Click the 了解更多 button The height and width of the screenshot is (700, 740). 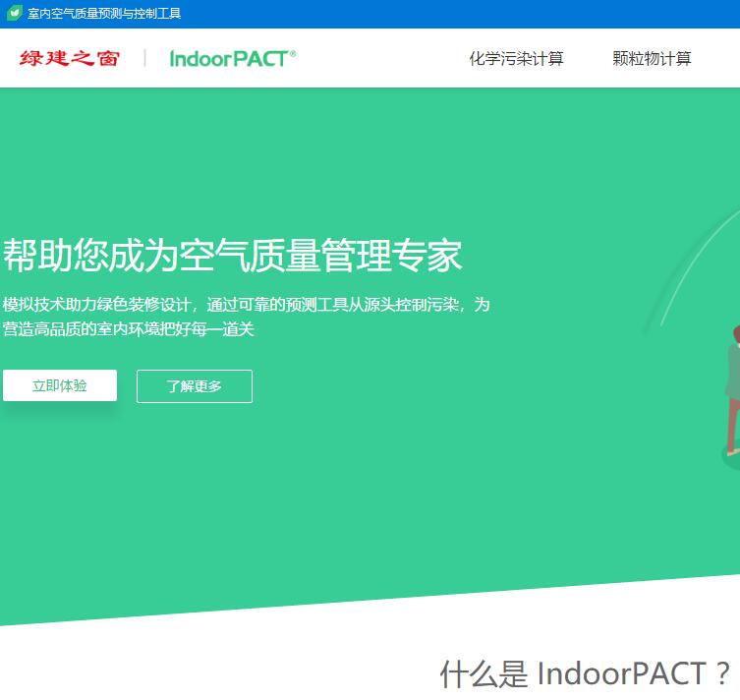(195, 386)
